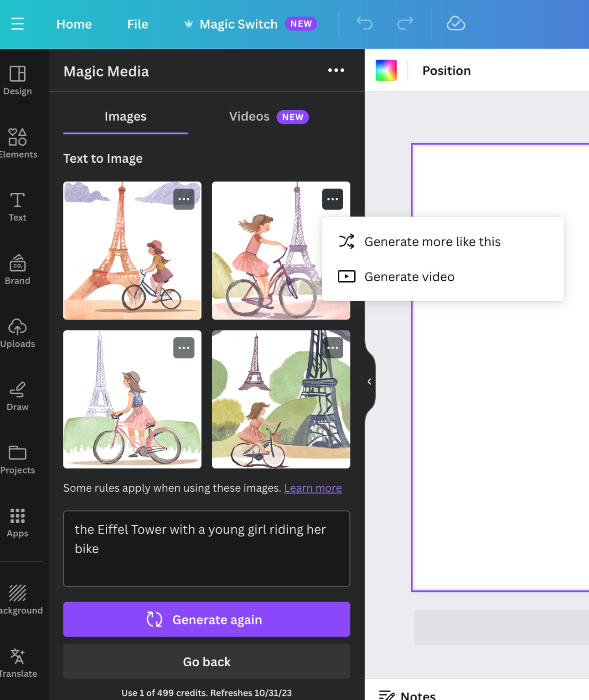Open the Notes panel
Image resolution: width=589 pixels, height=700 pixels.
[x=408, y=695]
